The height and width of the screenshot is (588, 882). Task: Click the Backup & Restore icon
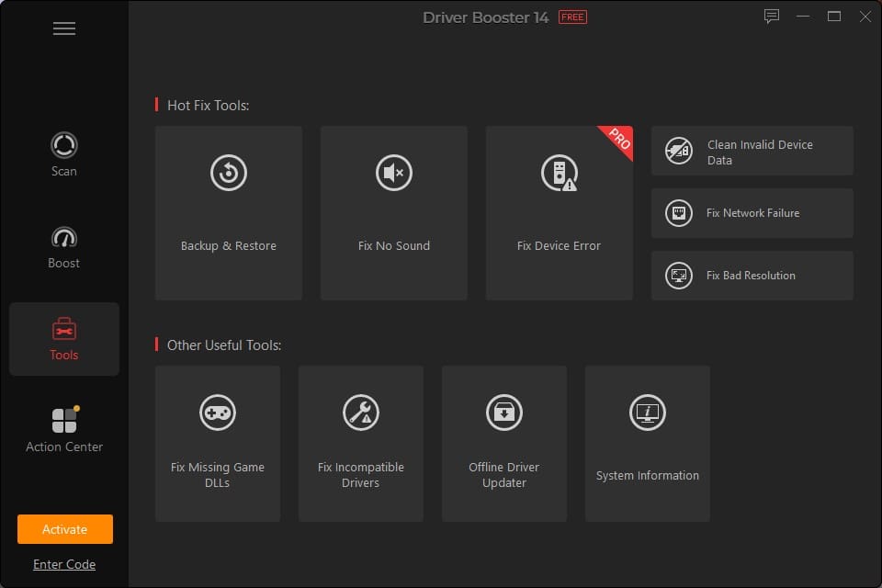(229, 173)
